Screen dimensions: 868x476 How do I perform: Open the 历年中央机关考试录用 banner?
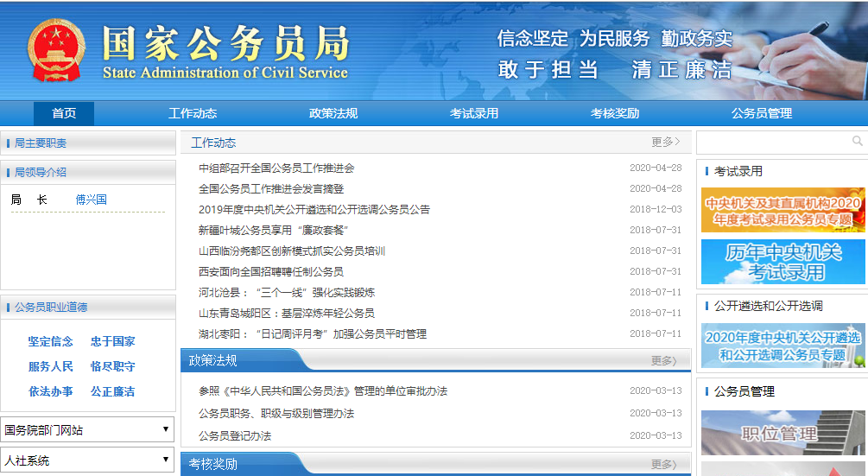pos(782,262)
